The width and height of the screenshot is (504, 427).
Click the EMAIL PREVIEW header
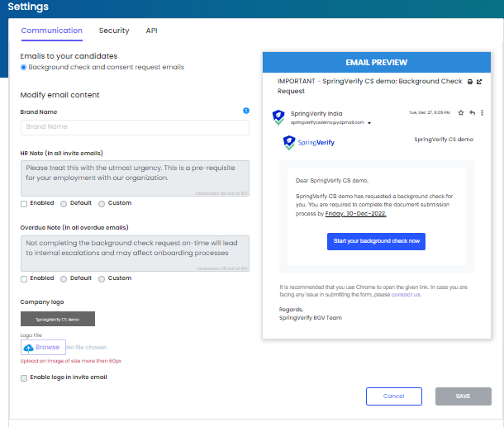click(377, 62)
